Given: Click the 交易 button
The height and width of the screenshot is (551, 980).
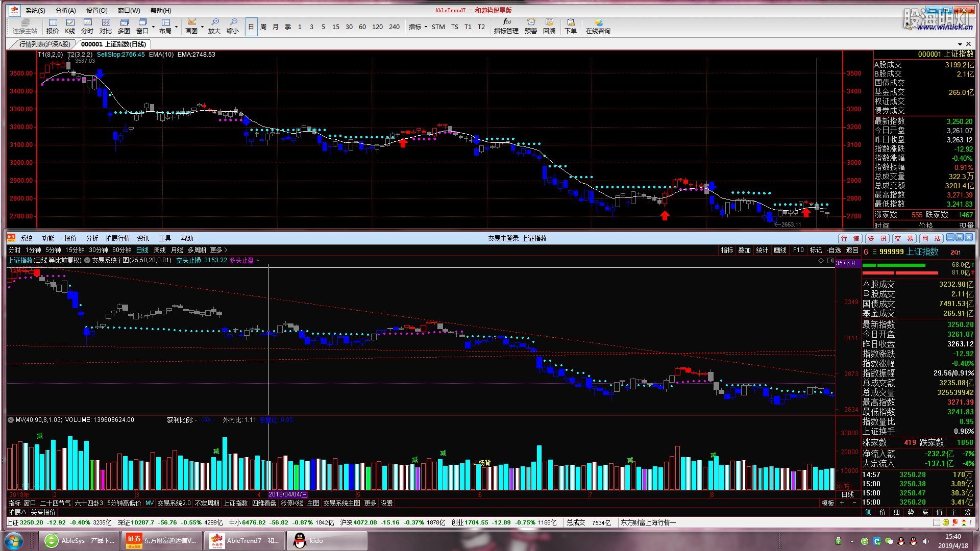Looking at the screenshot, I should (x=904, y=238).
